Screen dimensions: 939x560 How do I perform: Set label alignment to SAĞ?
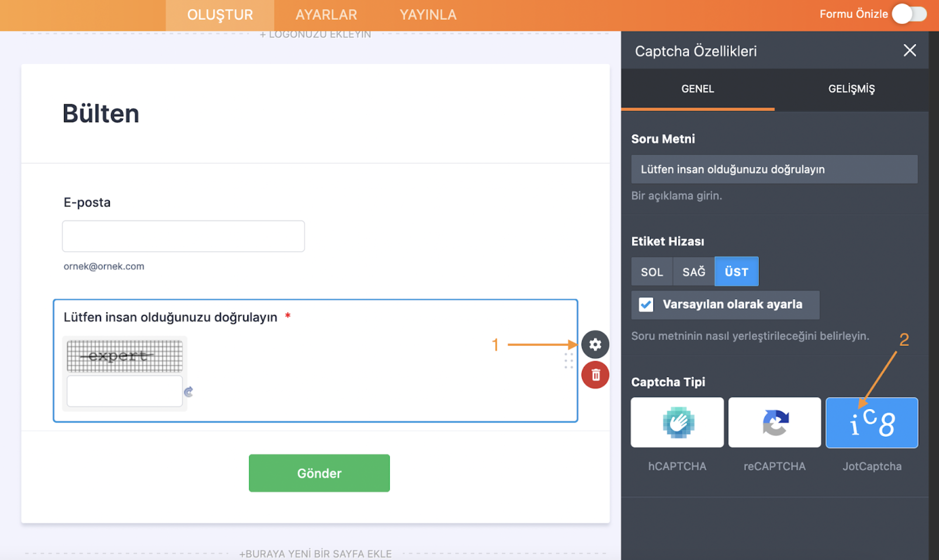pyautogui.click(x=694, y=272)
